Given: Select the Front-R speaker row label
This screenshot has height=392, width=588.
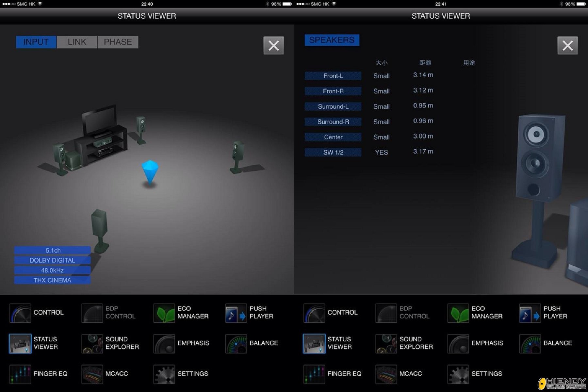Looking at the screenshot, I should [x=333, y=91].
